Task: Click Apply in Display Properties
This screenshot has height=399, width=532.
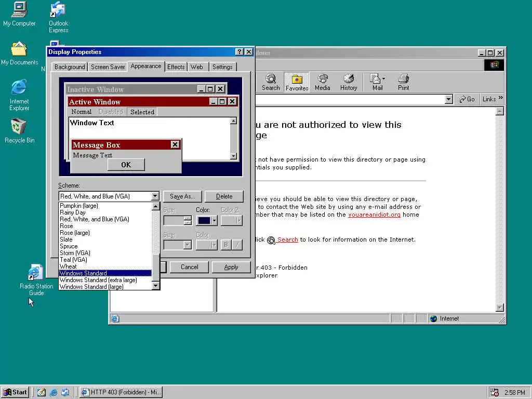Action: [x=231, y=267]
